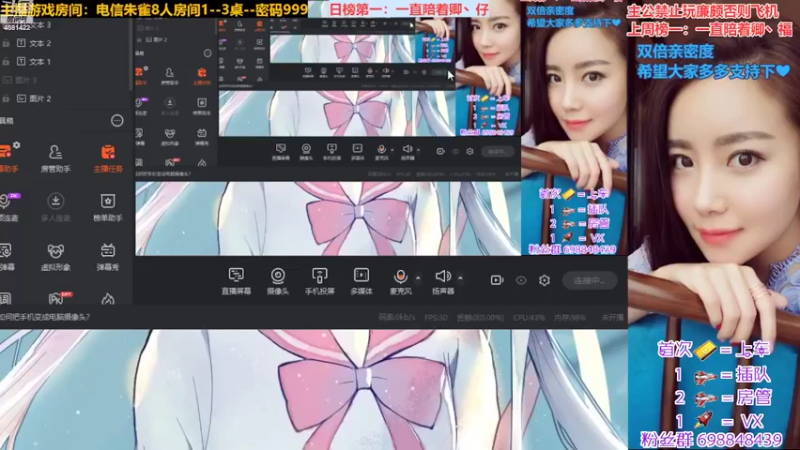Open the 直播屏幕 screen capture source
The height and width of the screenshot is (450, 800).
click(x=236, y=281)
